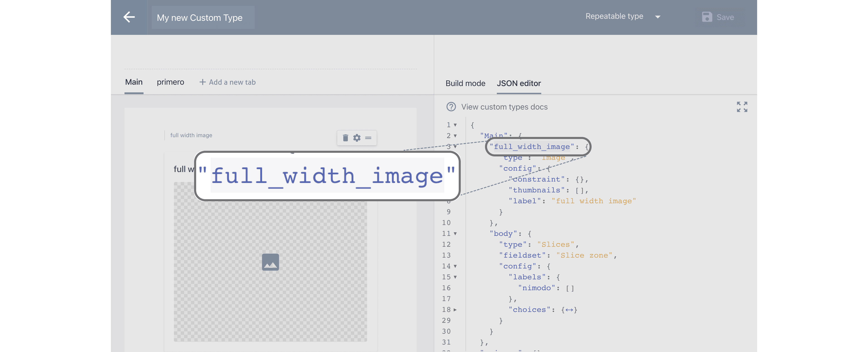Viewport: 868px width, 352px height.
Task: Open Build mode
Action: pos(465,84)
